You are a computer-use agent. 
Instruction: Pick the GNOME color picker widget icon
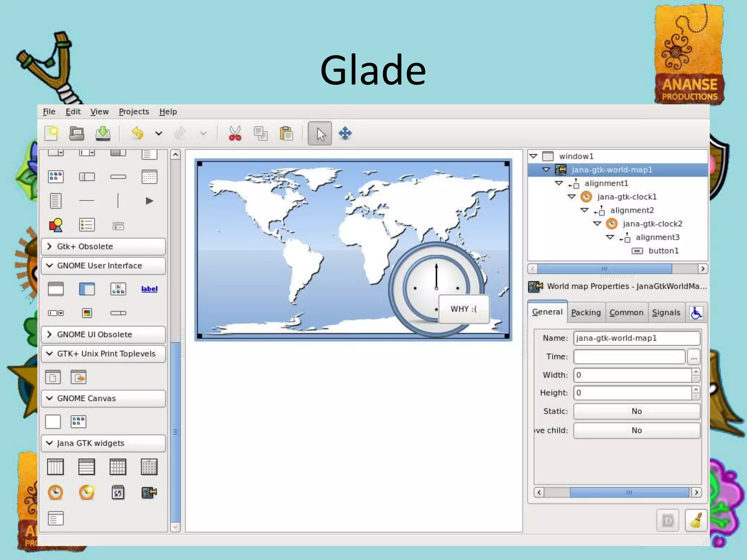[87, 313]
